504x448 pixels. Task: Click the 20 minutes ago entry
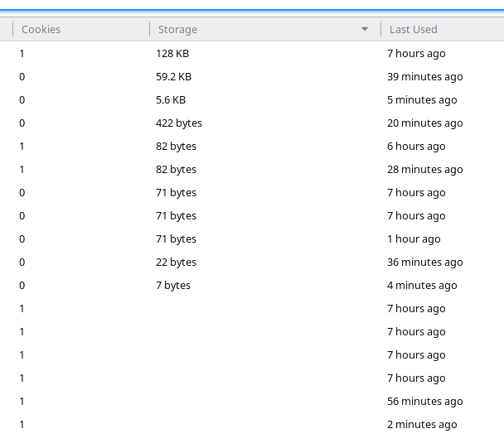(x=425, y=123)
